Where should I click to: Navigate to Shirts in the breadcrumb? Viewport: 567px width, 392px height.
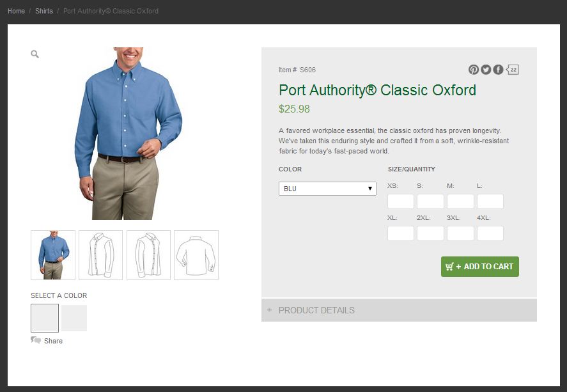(44, 11)
